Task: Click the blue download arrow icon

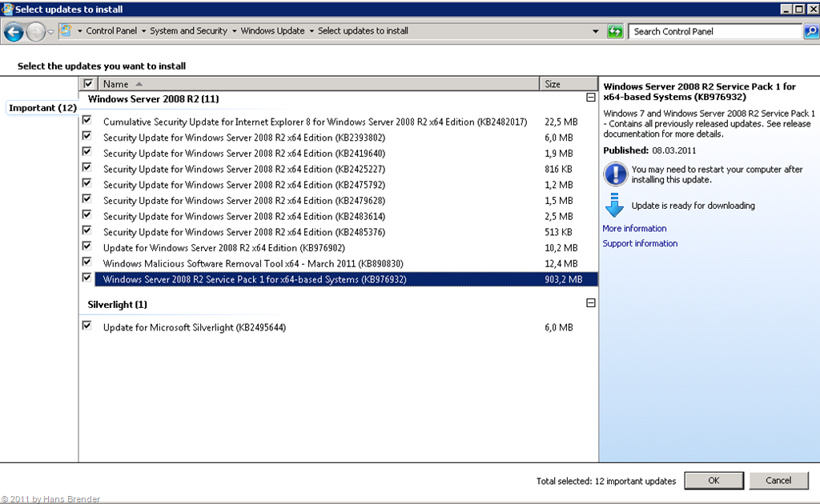Action: [x=614, y=206]
